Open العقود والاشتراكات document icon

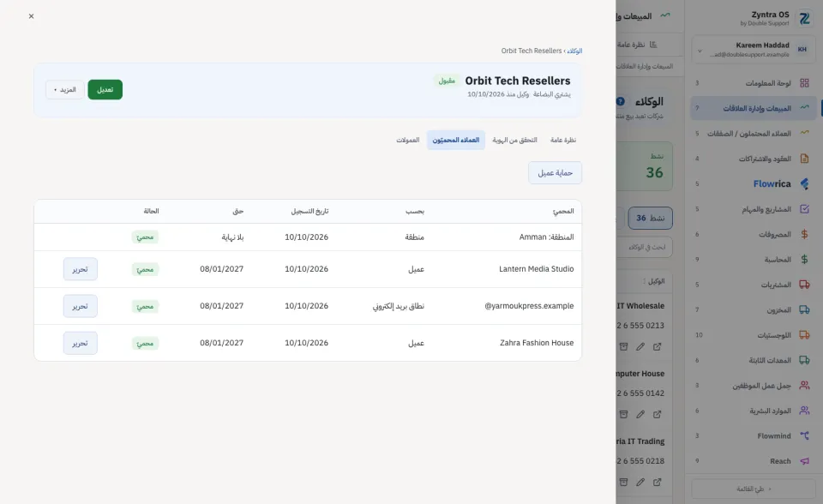pyautogui.click(x=804, y=158)
